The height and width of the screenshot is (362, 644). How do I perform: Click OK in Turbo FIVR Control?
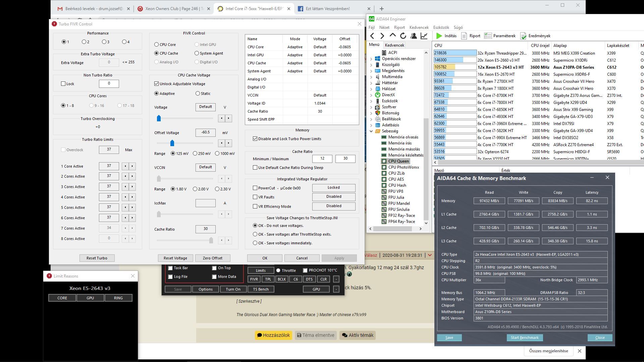(x=265, y=258)
